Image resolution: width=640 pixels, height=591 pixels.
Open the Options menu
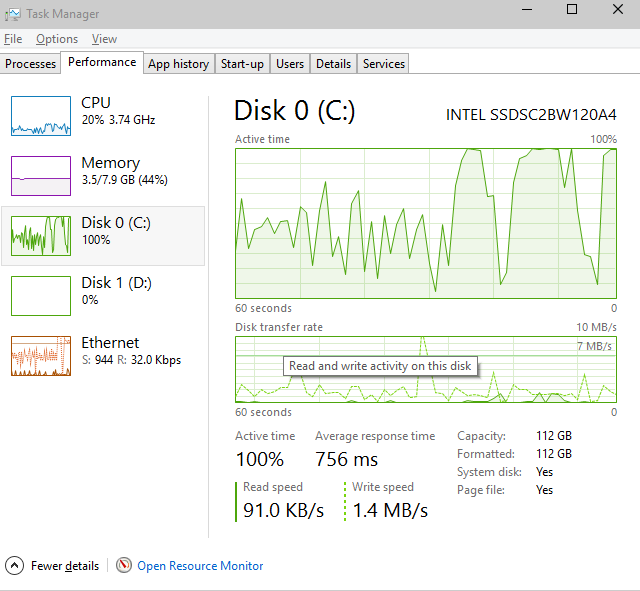pos(57,39)
